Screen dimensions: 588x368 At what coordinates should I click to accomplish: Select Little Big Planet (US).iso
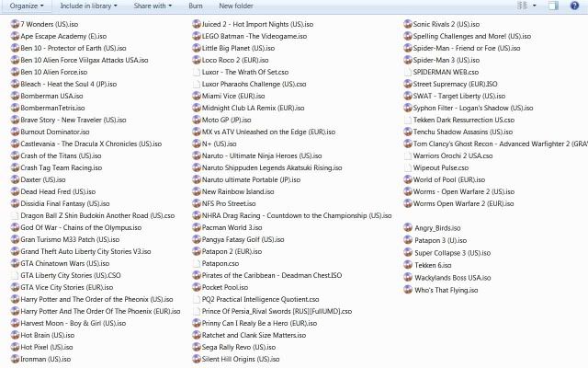tap(238, 48)
